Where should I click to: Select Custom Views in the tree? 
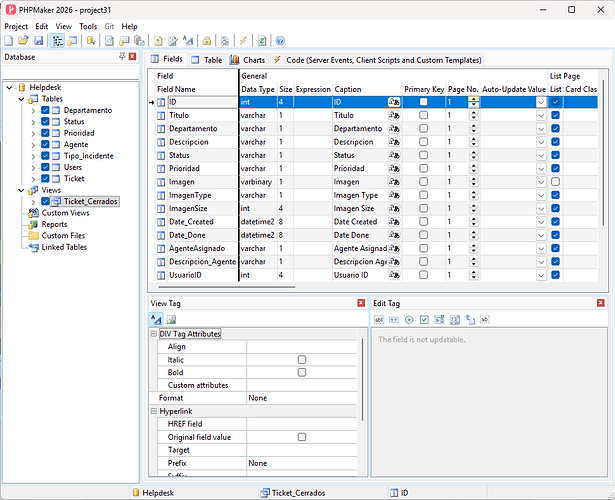click(x=66, y=213)
